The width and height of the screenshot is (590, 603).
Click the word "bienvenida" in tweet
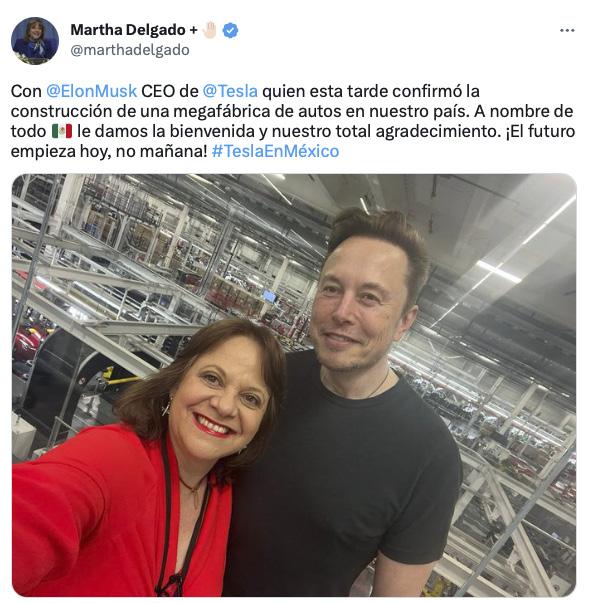tap(212, 131)
